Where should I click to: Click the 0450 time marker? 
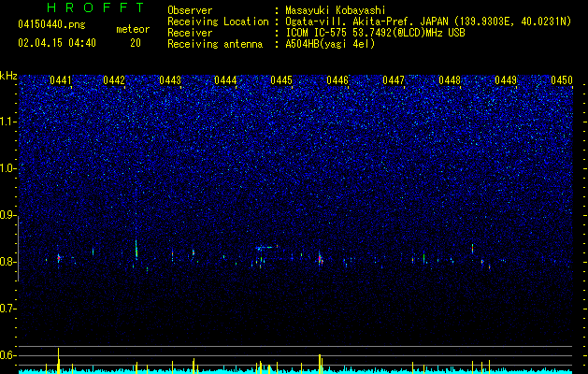pos(562,80)
